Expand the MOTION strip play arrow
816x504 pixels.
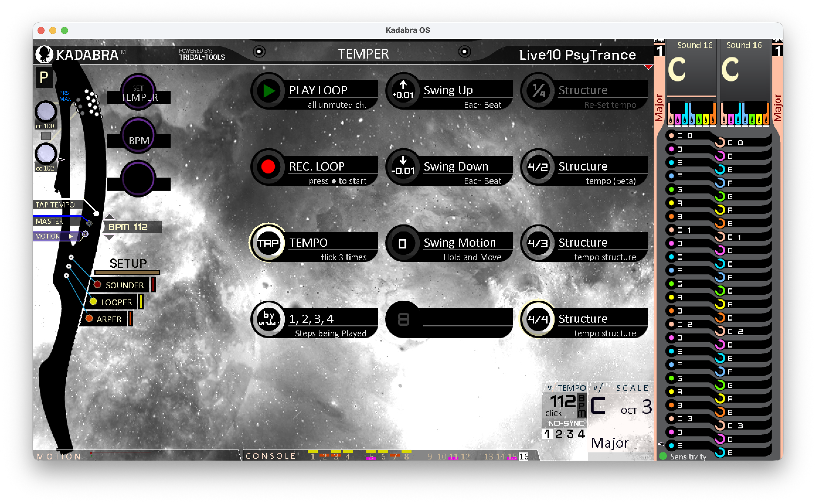click(x=71, y=236)
